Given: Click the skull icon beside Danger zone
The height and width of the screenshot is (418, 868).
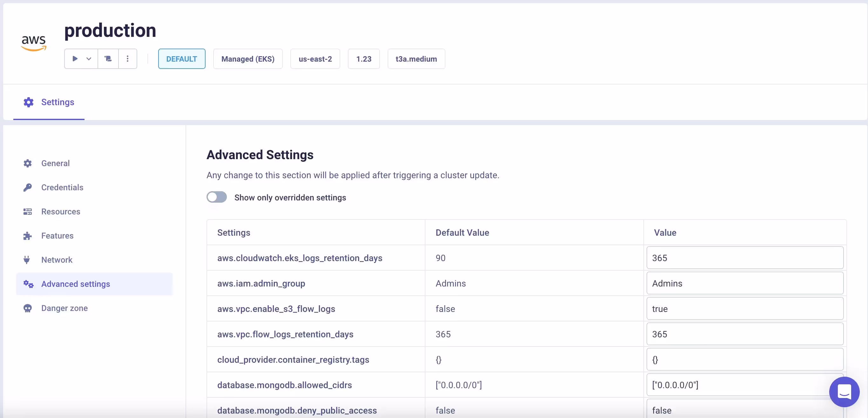Looking at the screenshot, I should click(x=28, y=308).
